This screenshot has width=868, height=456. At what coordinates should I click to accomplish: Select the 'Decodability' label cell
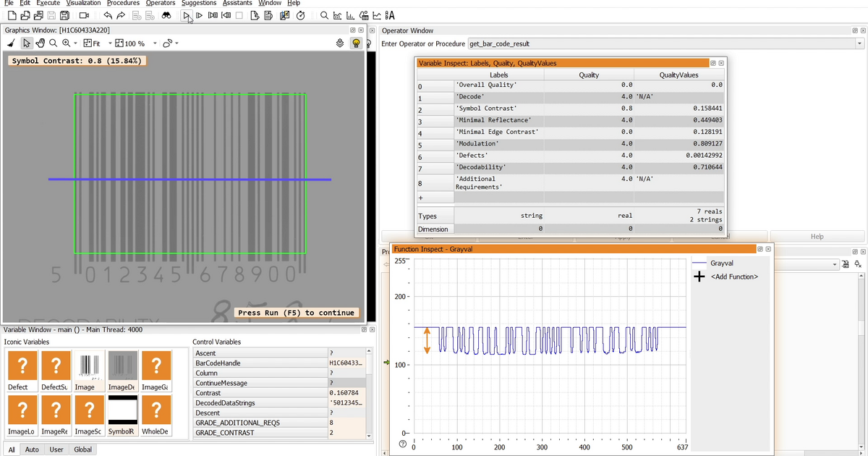[x=498, y=167]
